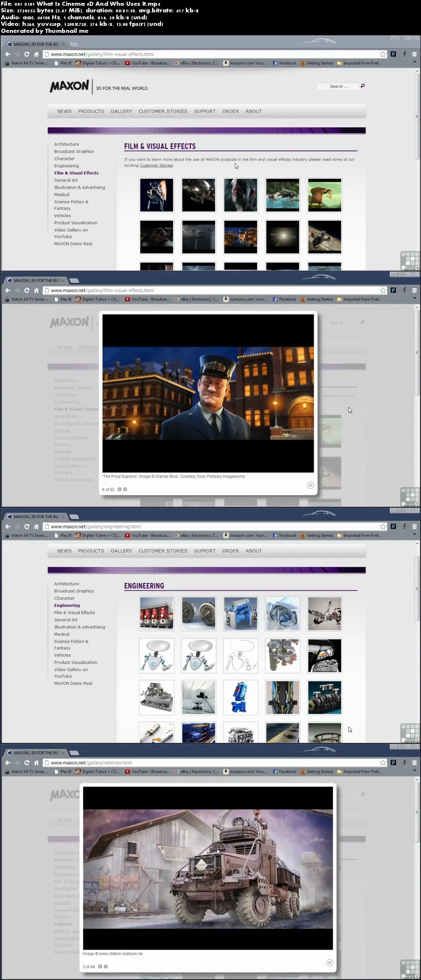Open ABOUT menu on the Engineering page

254,551
